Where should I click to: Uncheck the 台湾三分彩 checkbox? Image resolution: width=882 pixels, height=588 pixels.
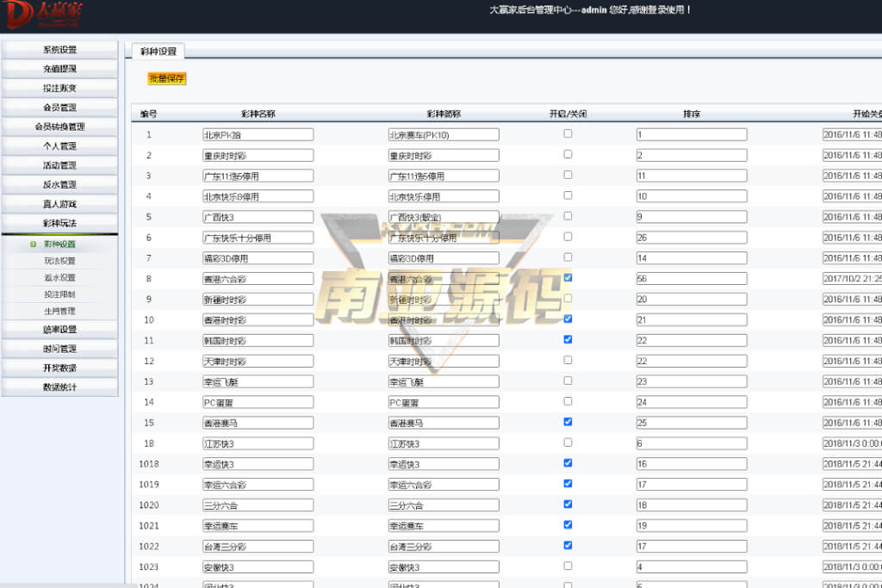coord(568,545)
